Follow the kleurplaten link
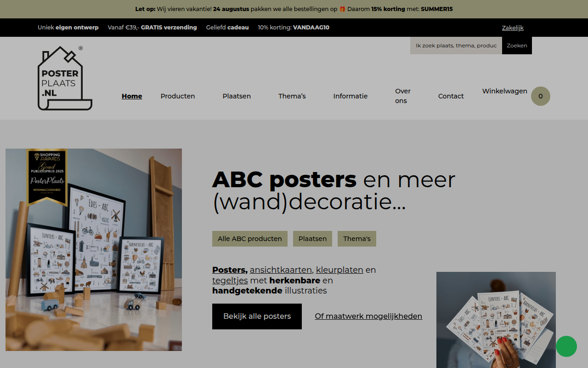The image size is (588, 368). click(339, 270)
